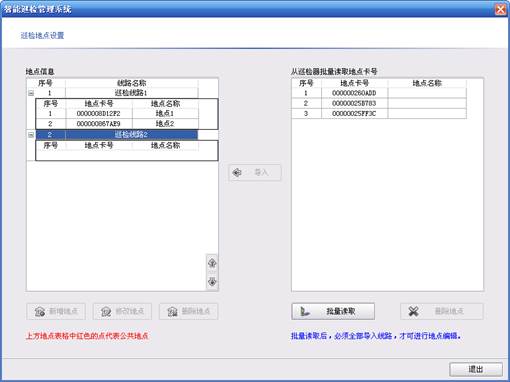
Task: Click the right-side 删除地点 button with X icon
Action: (x=442, y=311)
